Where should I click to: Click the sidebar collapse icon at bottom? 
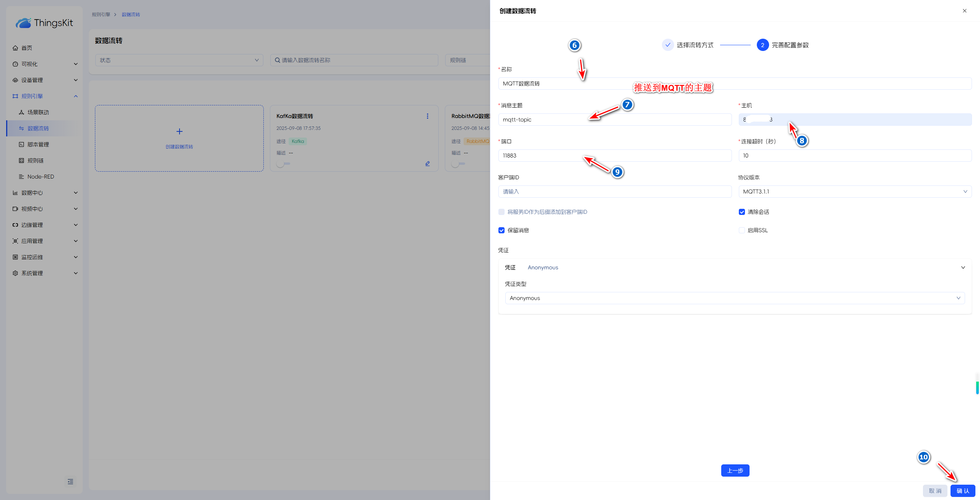(x=70, y=482)
